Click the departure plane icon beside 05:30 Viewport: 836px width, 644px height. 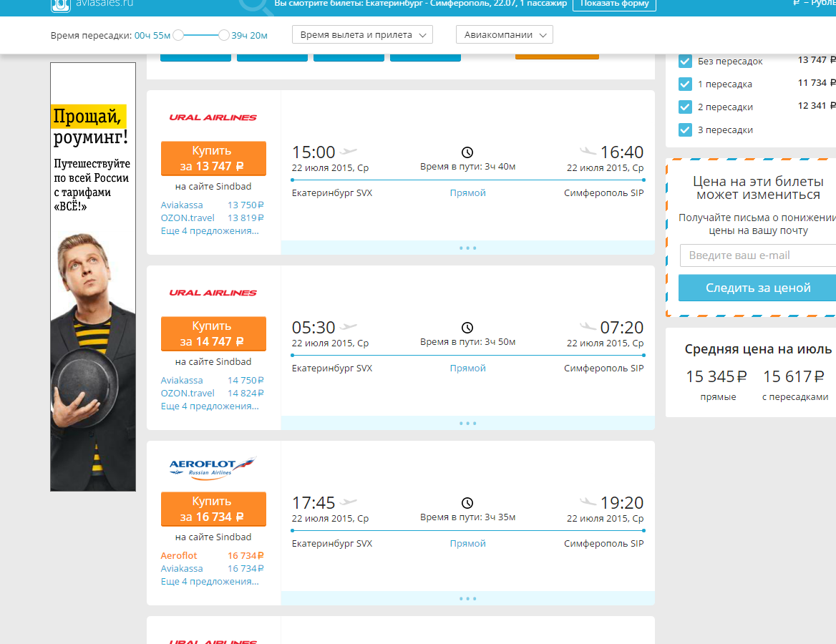click(348, 326)
